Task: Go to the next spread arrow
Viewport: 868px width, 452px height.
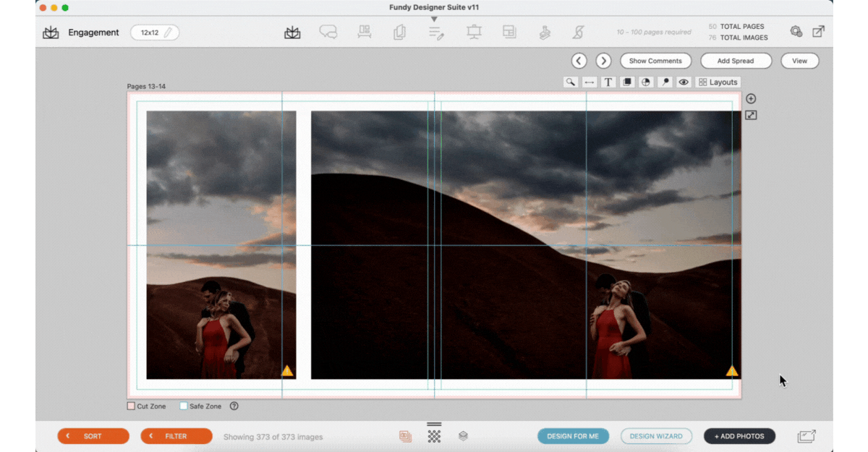Action: (x=603, y=61)
